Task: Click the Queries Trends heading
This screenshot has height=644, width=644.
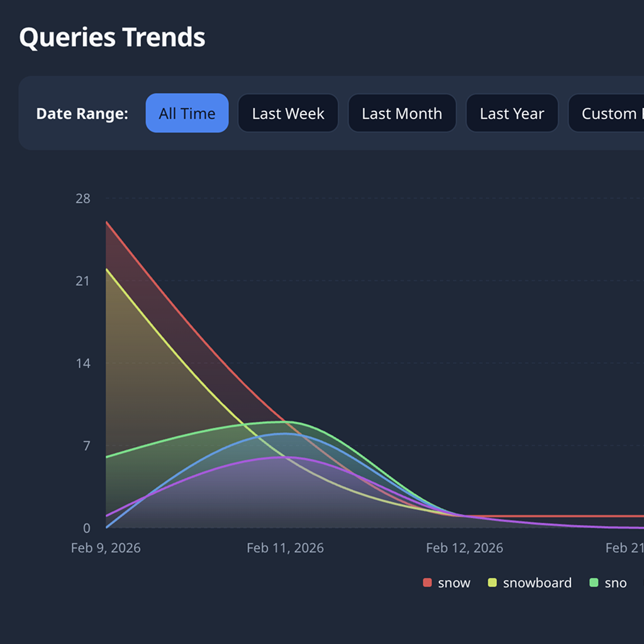Action: (112, 38)
